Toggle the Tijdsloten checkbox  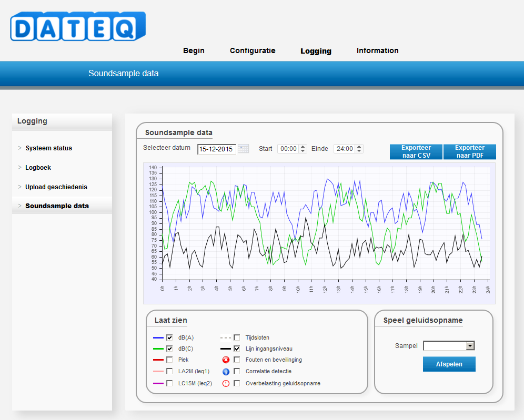(x=237, y=337)
